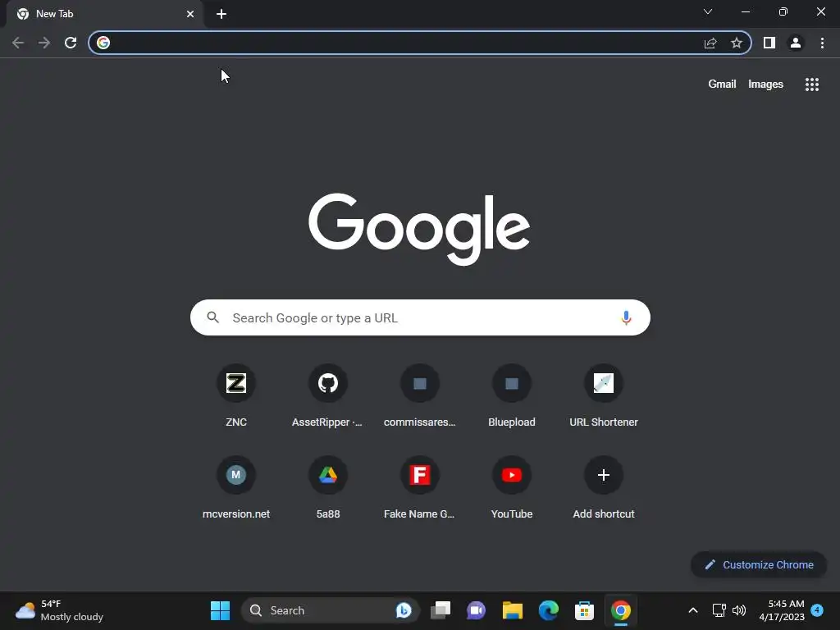Open the mcversion.net shortcut

pos(236,487)
